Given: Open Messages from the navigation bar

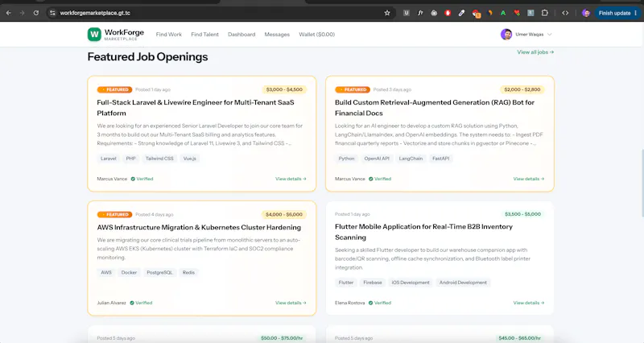Looking at the screenshot, I should (x=277, y=35).
